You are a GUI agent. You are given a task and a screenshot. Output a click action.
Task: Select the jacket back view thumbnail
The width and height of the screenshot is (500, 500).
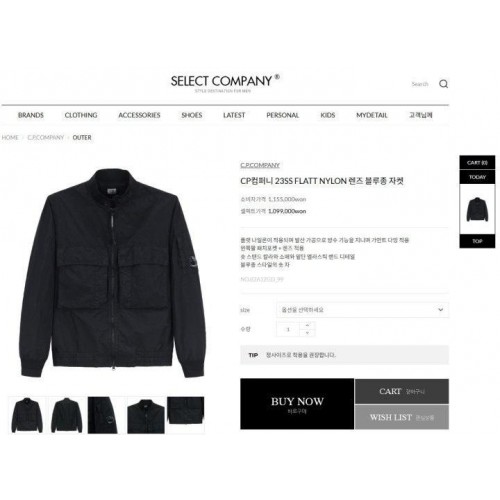tap(67, 415)
